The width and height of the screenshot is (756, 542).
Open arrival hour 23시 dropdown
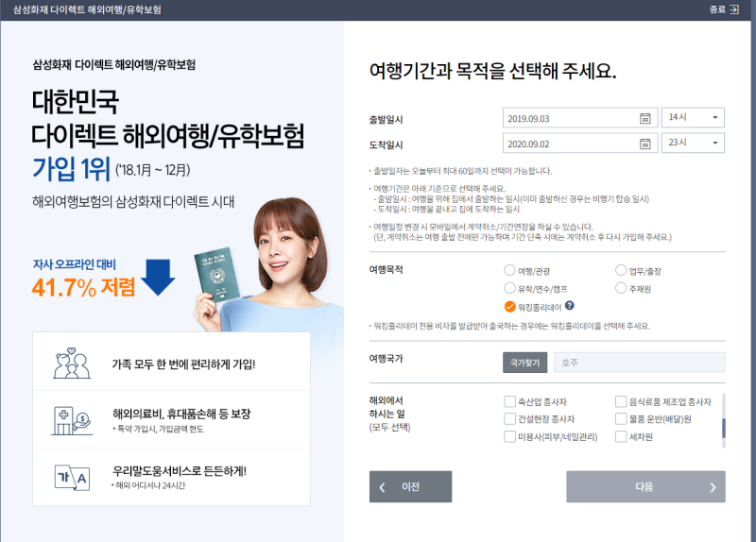tap(693, 143)
